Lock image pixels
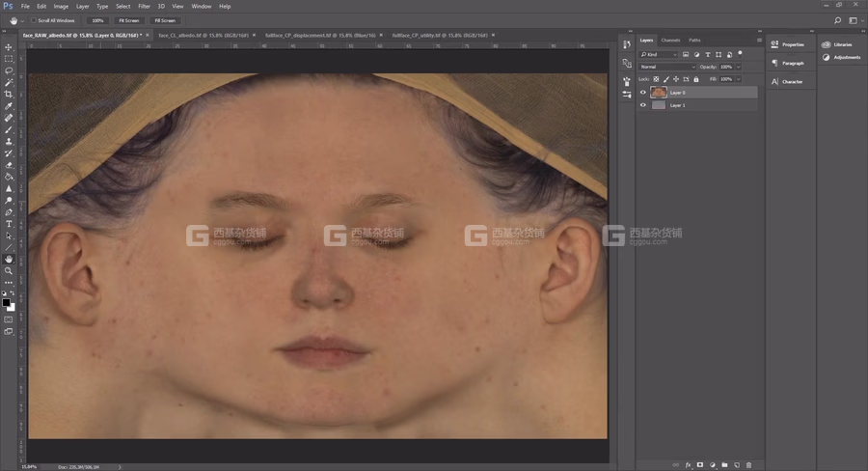The height and width of the screenshot is (471, 868). 665,79
